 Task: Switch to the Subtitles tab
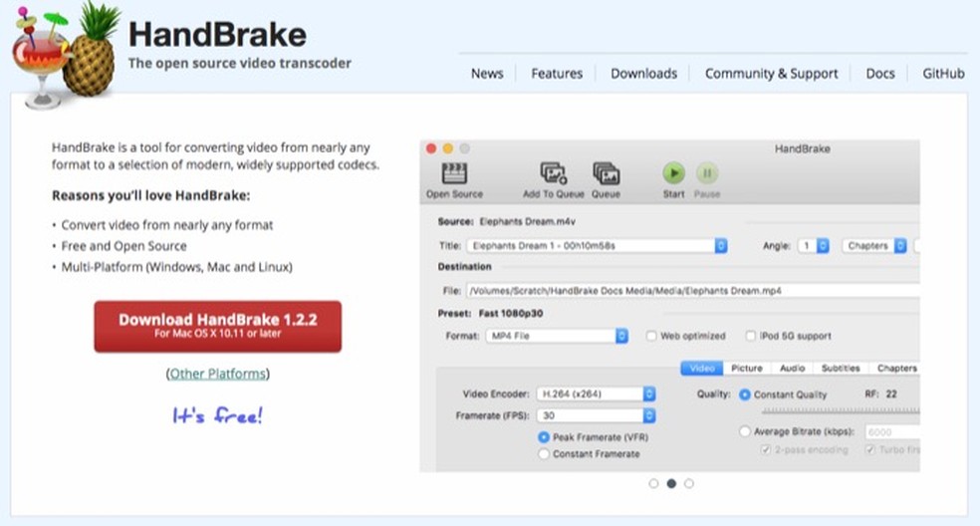(841, 369)
